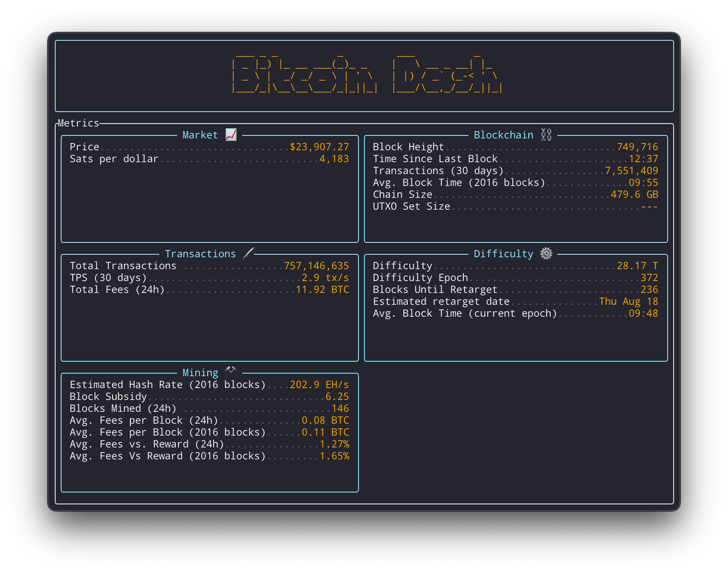Click the UTXO Set Size --- placeholder

(x=649, y=206)
